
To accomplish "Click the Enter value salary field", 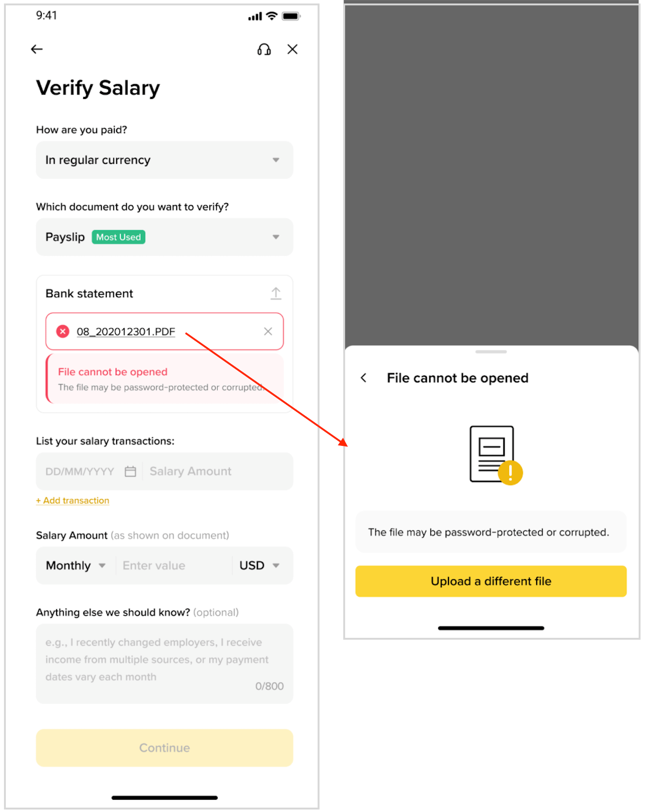I will point(174,565).
